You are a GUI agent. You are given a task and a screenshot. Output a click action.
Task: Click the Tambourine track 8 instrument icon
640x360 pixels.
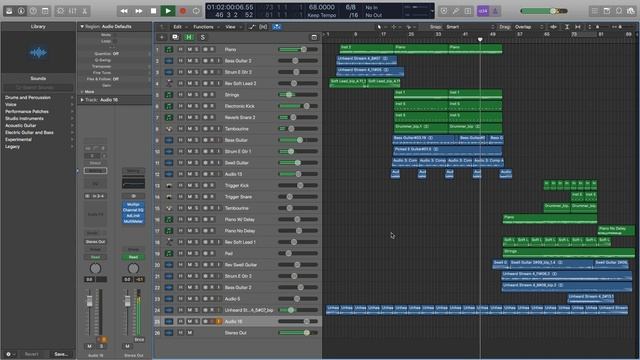[169, 129]
